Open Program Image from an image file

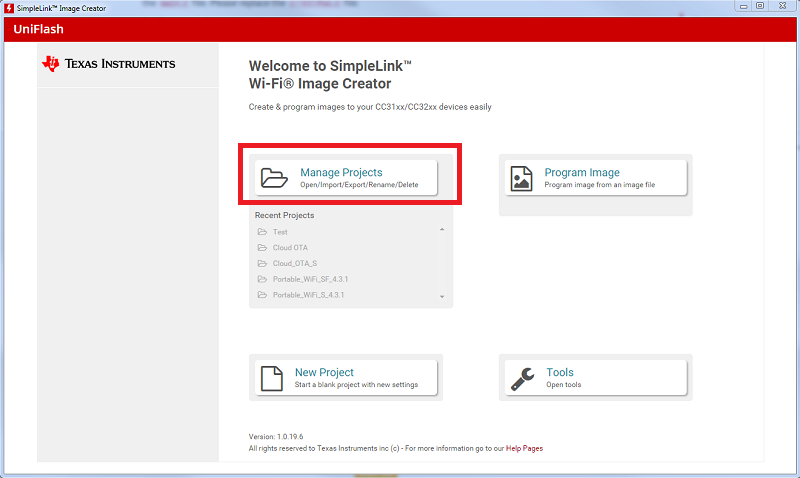[595, 178]
